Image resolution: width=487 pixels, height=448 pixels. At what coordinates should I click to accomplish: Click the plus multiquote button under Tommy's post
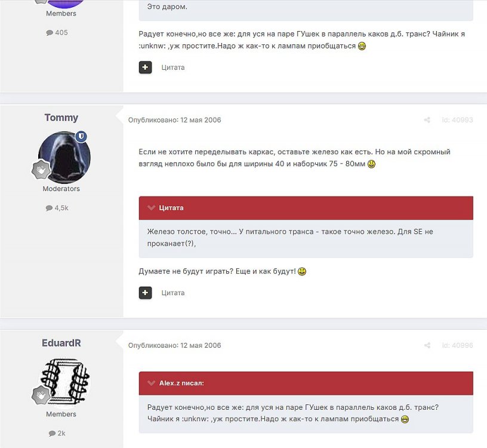tap(145, 293)
